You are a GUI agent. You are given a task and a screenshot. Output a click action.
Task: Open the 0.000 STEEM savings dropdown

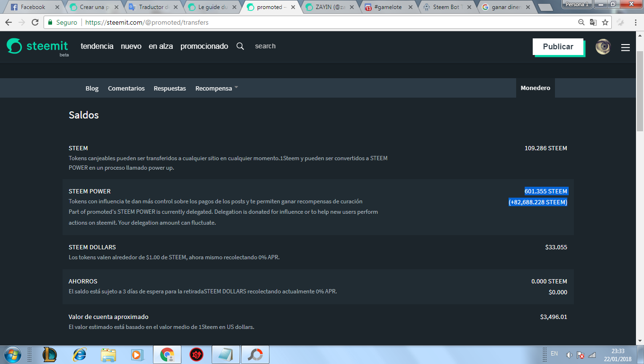pos(549,281)
